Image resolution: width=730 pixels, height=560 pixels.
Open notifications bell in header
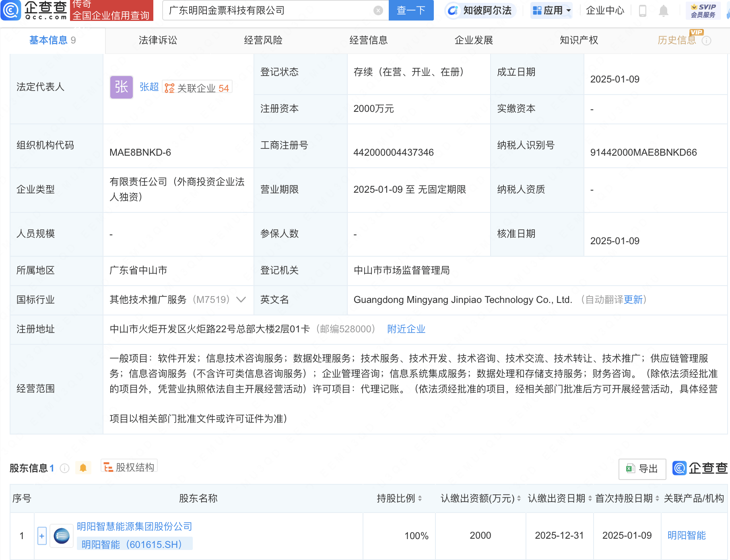tap(664, 10)
